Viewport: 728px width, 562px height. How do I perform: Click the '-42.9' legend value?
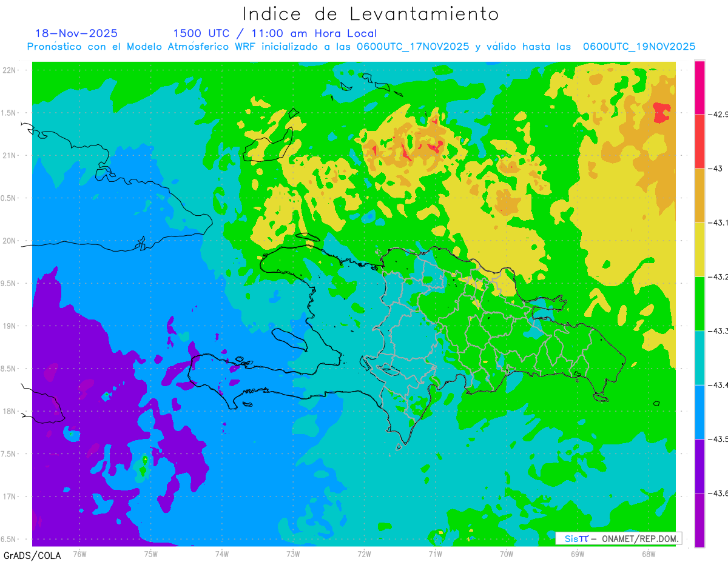[x=719, y=114]
